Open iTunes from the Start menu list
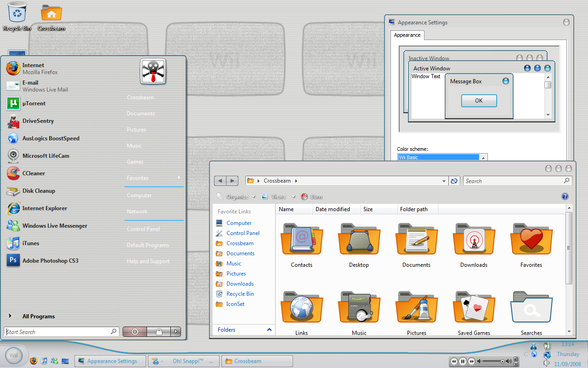588x368 pixels. [62, 243]
